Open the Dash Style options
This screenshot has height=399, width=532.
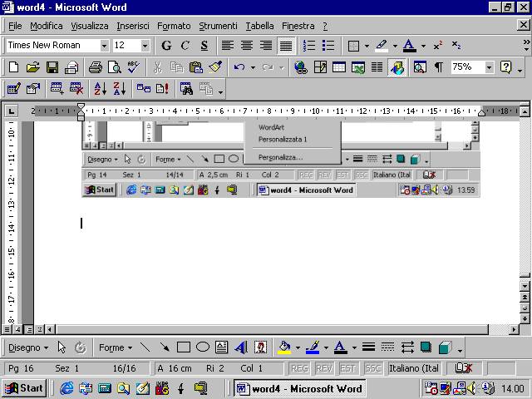tap(387, 347)
